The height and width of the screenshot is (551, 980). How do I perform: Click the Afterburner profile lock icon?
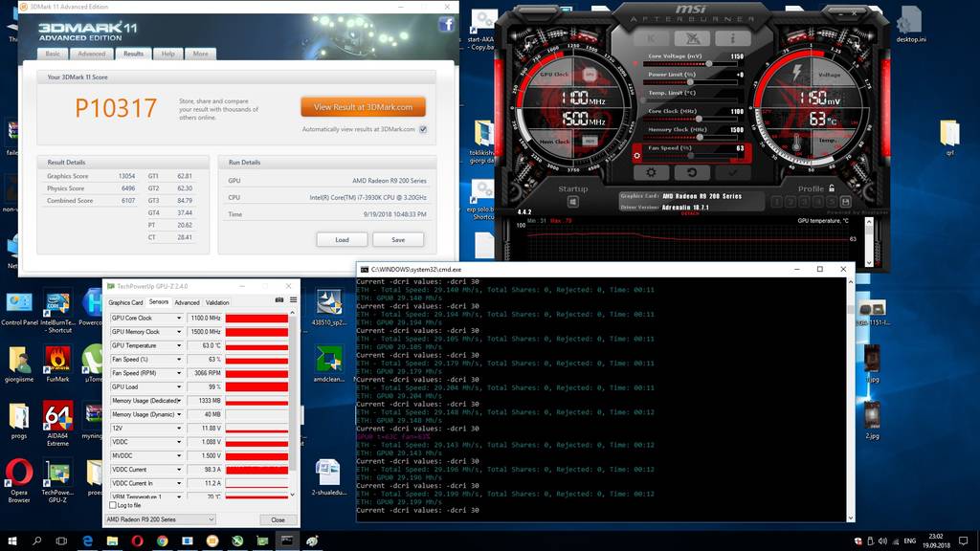click(832, 188)
